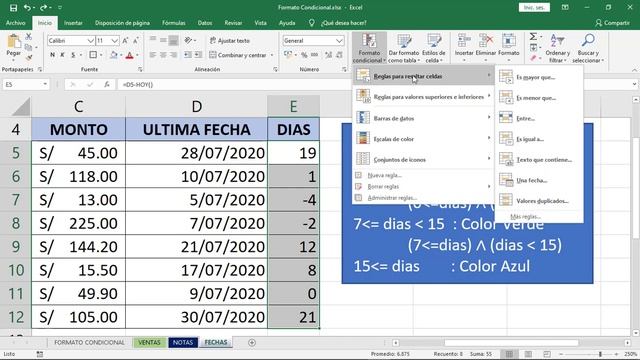This screenshot has height=360, width=640.
Task: Open the Archivo tab
Action: pyautogui.click(x=16, y=23)
